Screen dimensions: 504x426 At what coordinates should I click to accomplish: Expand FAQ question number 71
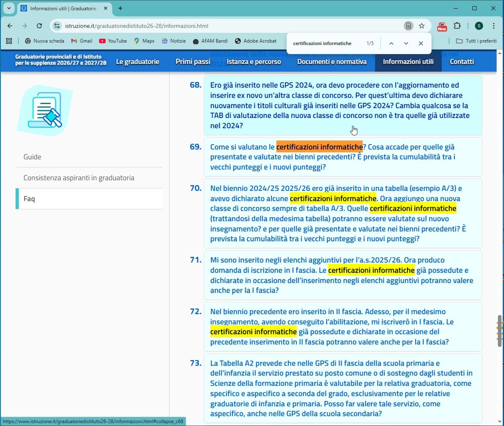point(341,275)
